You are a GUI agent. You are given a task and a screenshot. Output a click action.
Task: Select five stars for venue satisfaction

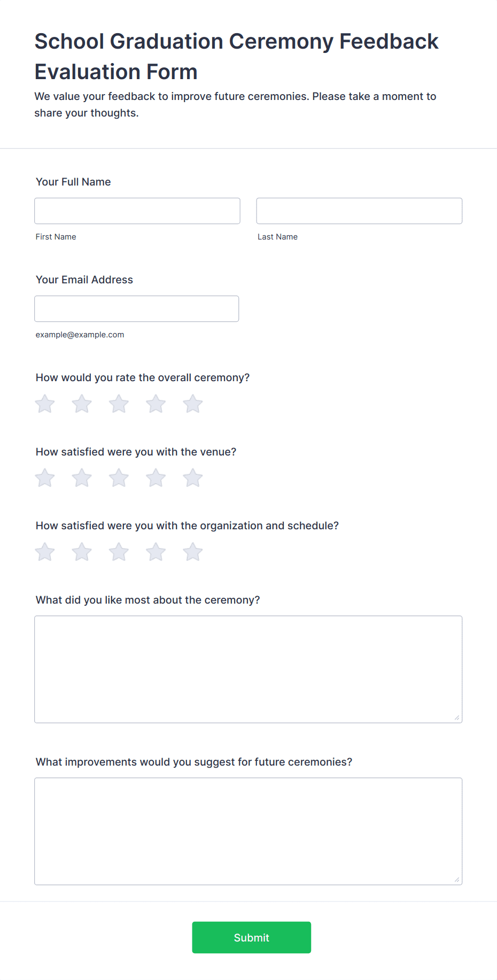click(193, 478)
